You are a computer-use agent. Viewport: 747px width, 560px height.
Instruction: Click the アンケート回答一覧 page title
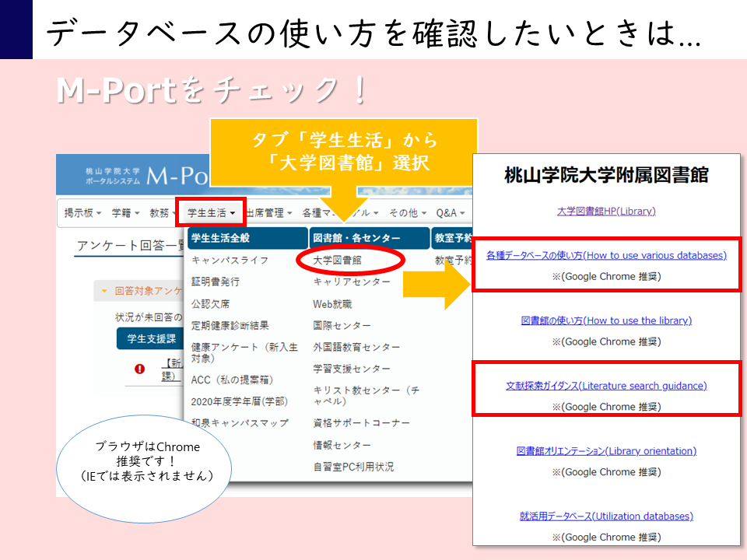131,245
